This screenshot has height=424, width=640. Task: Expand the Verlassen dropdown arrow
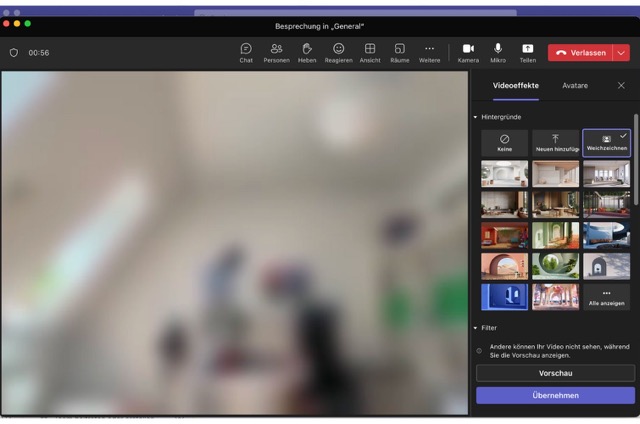[x=621, y=53]
